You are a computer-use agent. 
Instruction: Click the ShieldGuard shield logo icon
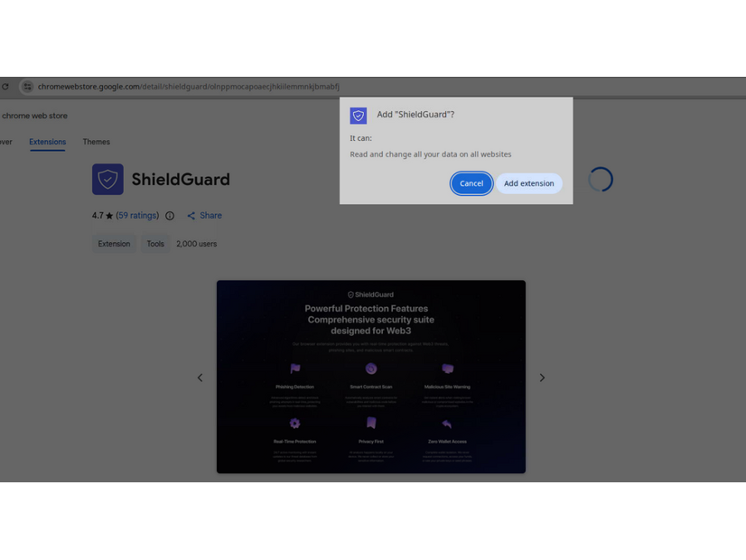107,179
